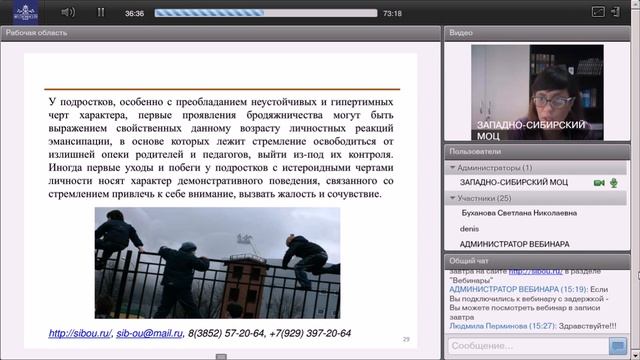Exit the webinar with the door icon
640x360 pixels.
tap(616, 12)
